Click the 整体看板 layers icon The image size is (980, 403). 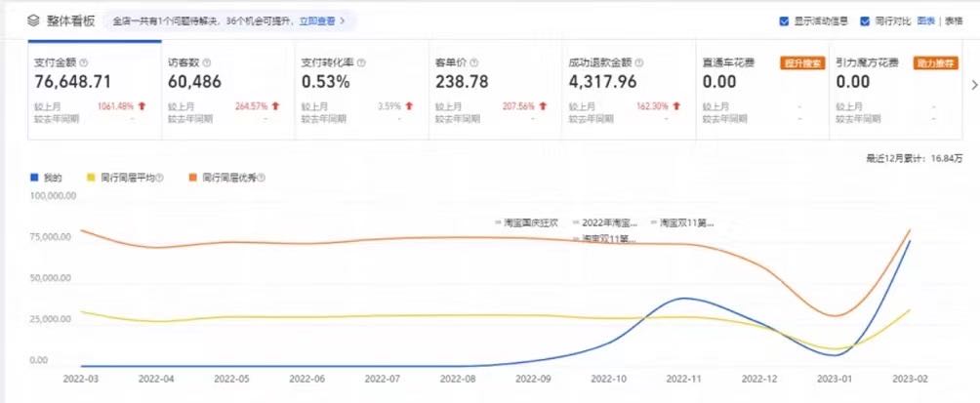point(33,20)
